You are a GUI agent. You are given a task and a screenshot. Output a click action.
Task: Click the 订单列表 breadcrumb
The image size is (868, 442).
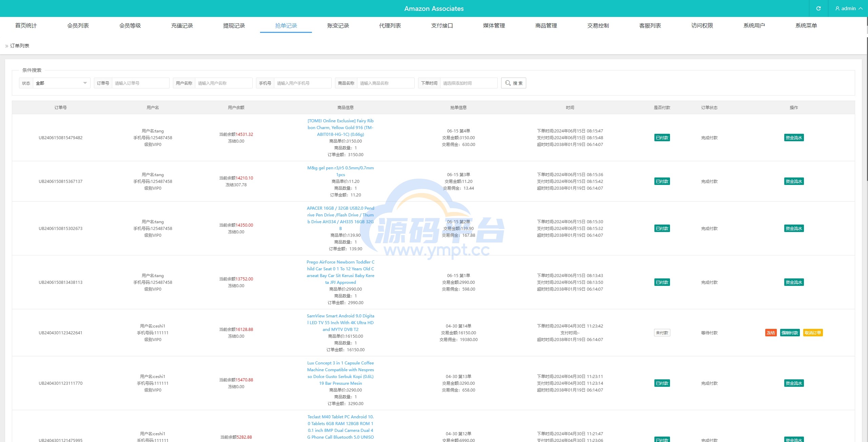tap(19, 46)
